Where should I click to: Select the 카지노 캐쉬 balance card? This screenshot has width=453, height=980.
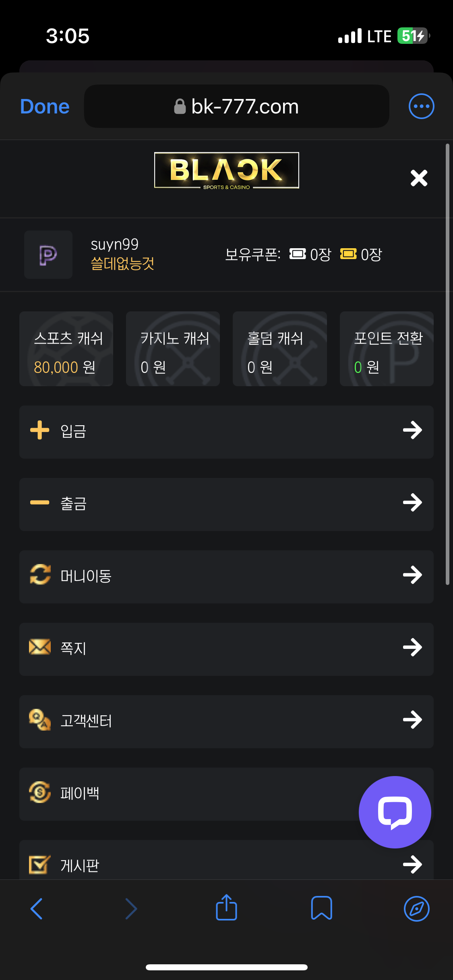coord(173,349)
